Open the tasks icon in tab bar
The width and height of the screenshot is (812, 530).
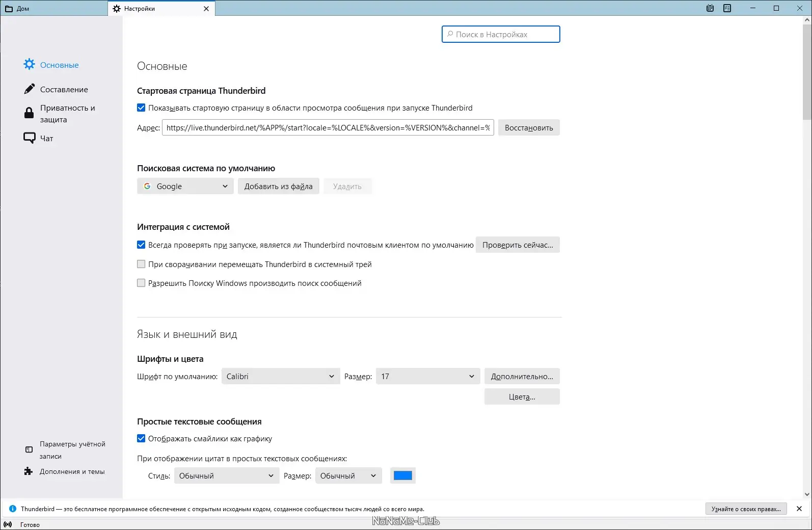coord(727,8)
